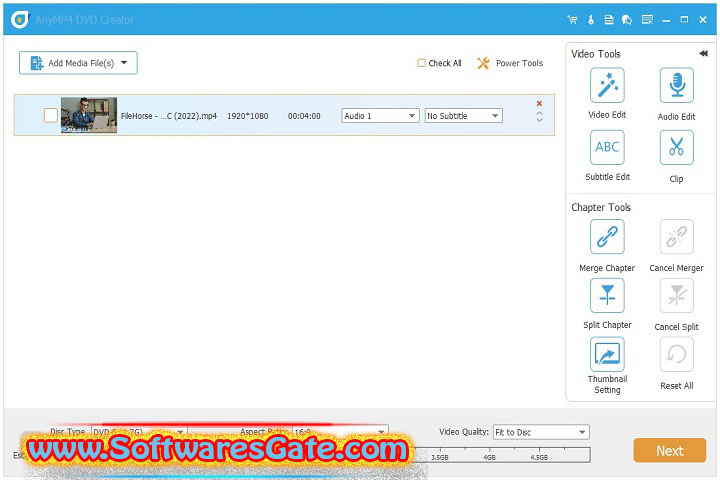Toggle the Check All checkbox
Image resolution: width=720 pixels, height=480 pixels.
click(x=421, y=63)
